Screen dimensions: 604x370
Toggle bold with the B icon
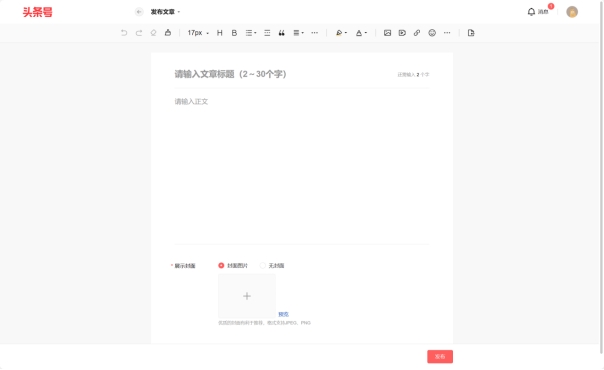[234, 33]
